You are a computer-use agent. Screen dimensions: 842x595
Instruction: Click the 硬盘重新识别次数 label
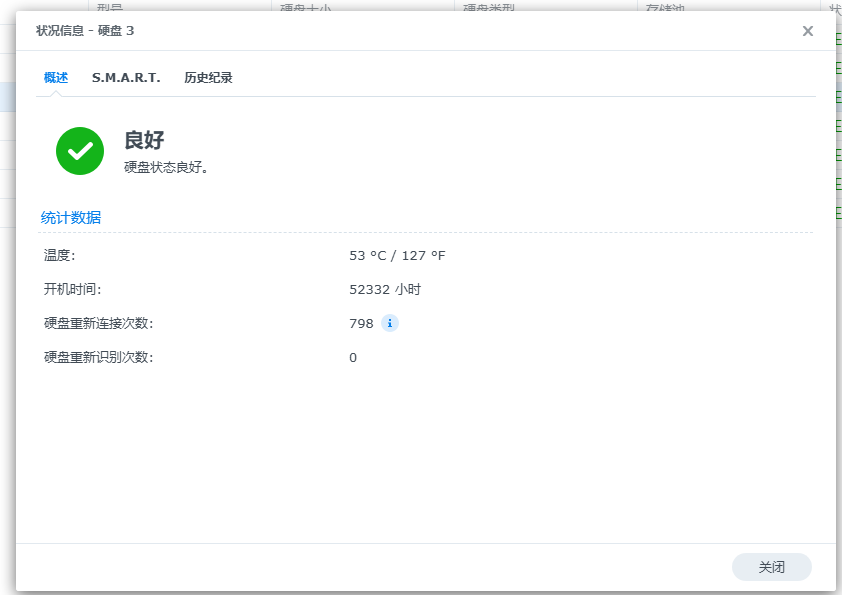point(98,358)
